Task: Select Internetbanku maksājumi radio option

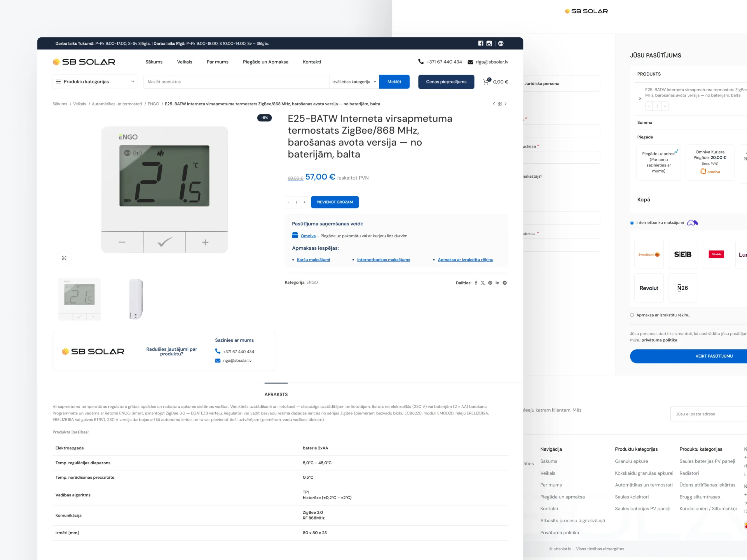Action: point(632,223)
